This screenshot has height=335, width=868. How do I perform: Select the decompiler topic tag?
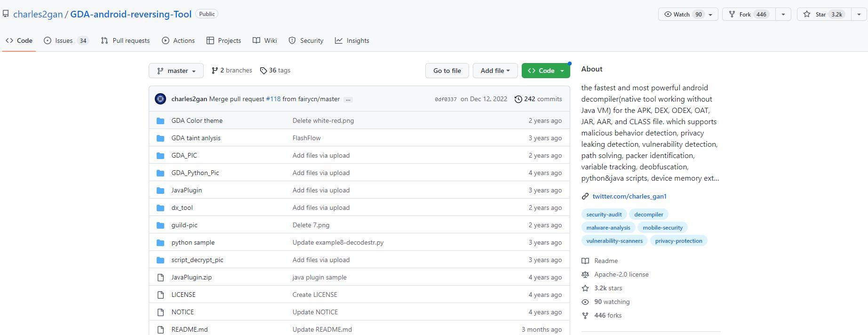pyautogui.click(x=649, y=215)
